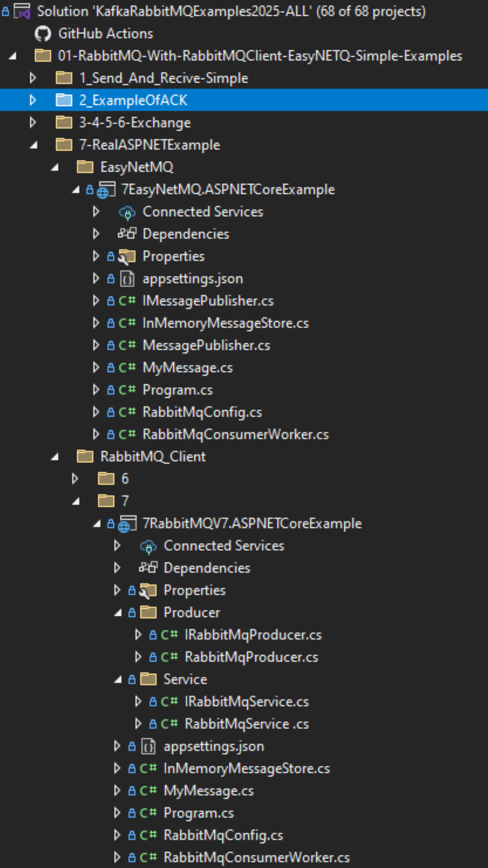Collapse the EasyNetMQ folder arrow
This screenshot has width=488, height=868.
click(x=55, y=167)
